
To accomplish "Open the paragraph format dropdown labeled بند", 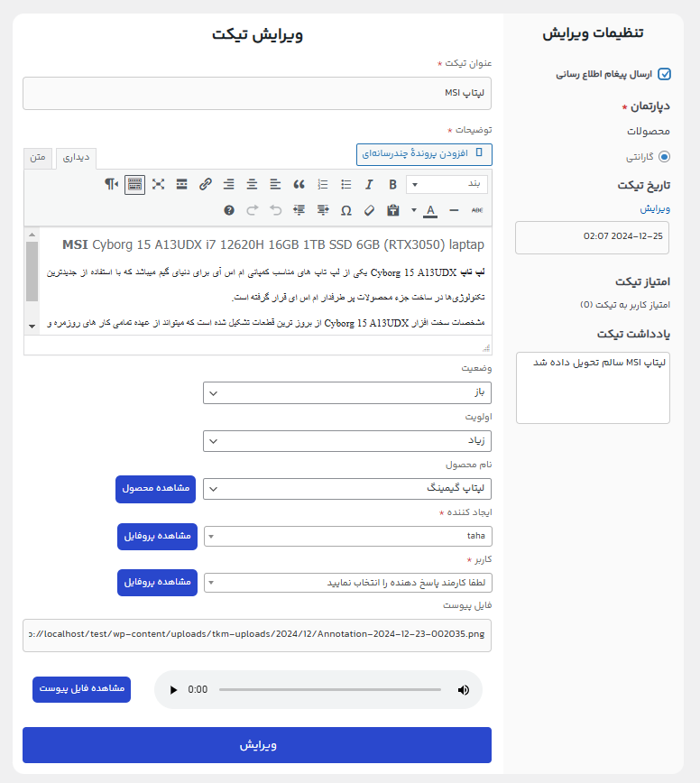I will (x=447, y=184).
